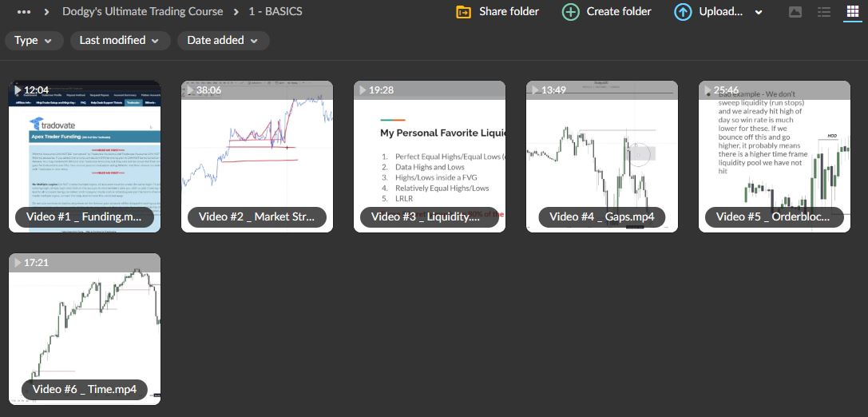Screen dimensions: 868x417
Task: Navigate to Dodgy's Ultimate Trading Course folder
Action: point(144,12)
